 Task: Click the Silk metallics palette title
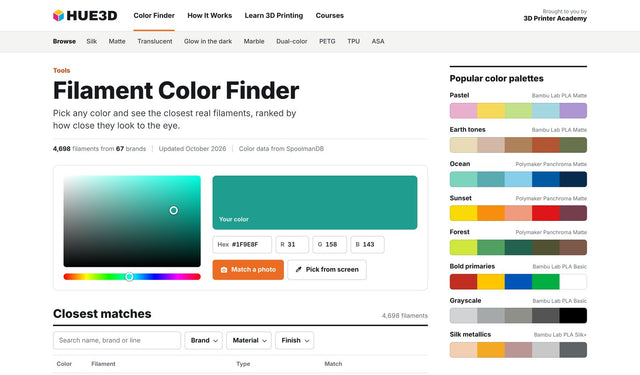click(470, 334)
